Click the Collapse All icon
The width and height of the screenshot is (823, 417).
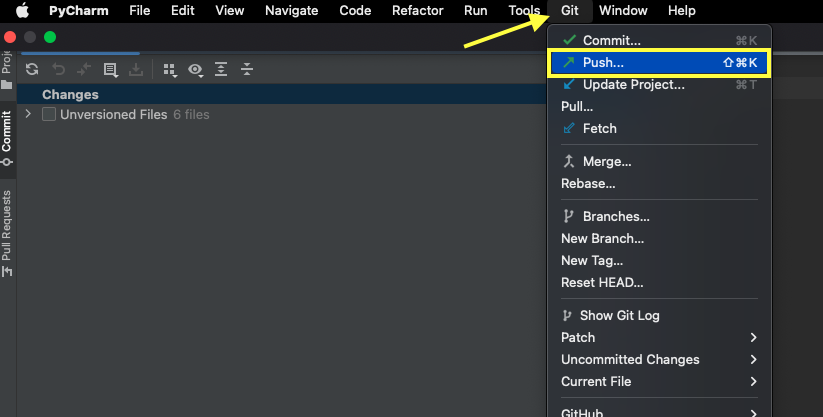point(247,69)
